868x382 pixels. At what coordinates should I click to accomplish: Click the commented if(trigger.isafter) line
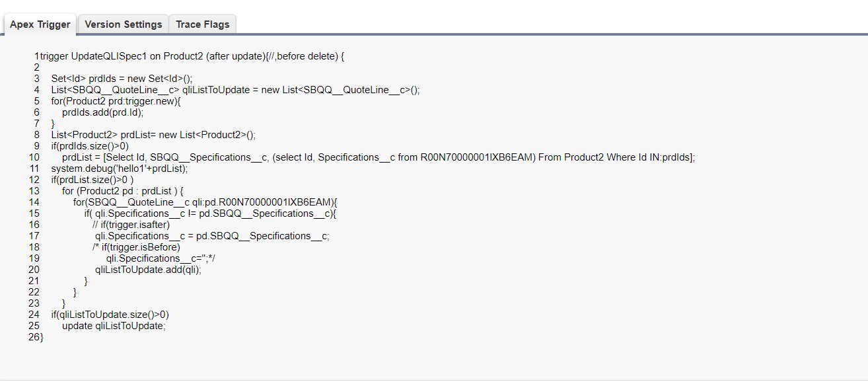pyautogui.click(x=131, y=225)
